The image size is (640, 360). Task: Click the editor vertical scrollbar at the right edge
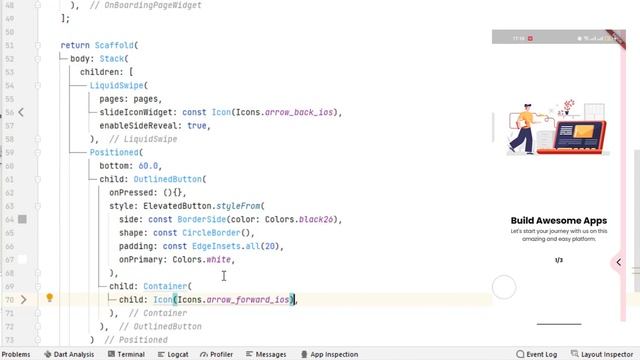click(637, 220)
